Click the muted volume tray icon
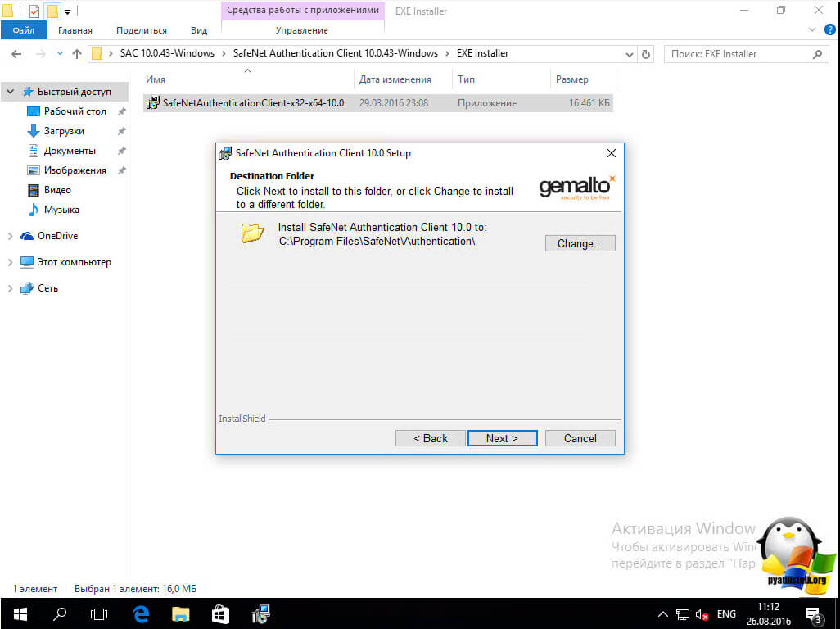The image size is (840, 629). (702, 614)
